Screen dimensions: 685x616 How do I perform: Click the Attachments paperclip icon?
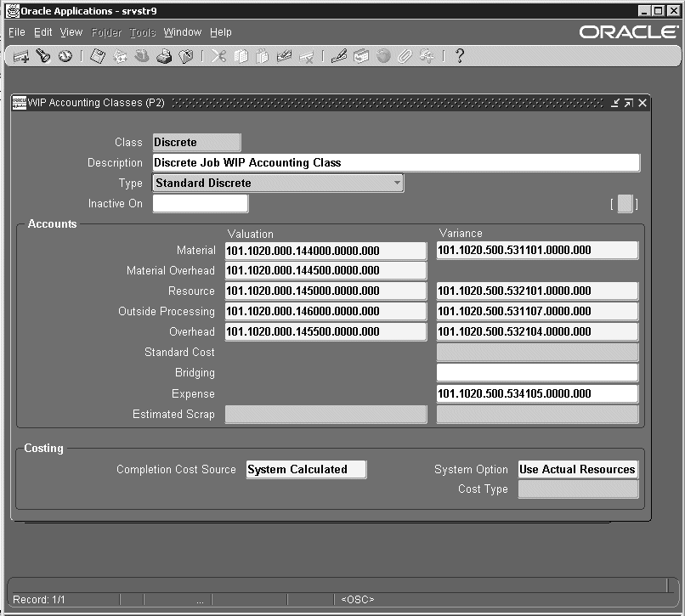[405, 56]
